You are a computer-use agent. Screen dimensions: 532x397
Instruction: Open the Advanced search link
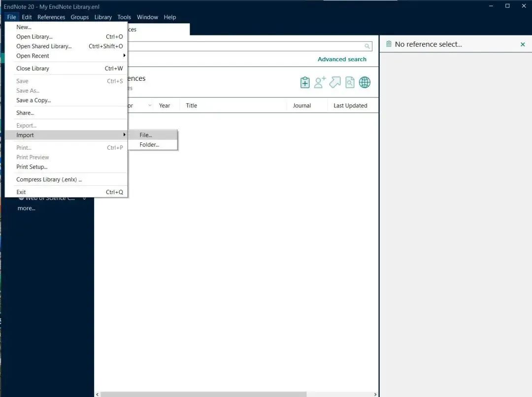342,59
